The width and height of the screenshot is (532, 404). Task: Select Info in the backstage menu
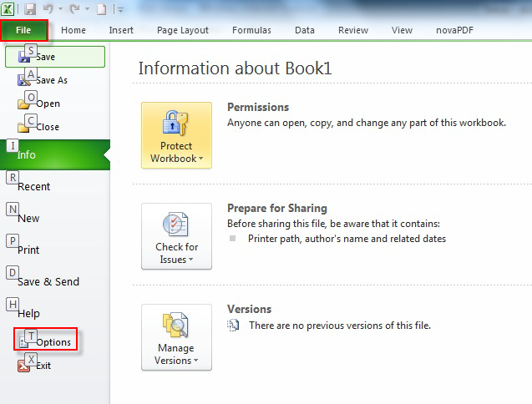55,154
